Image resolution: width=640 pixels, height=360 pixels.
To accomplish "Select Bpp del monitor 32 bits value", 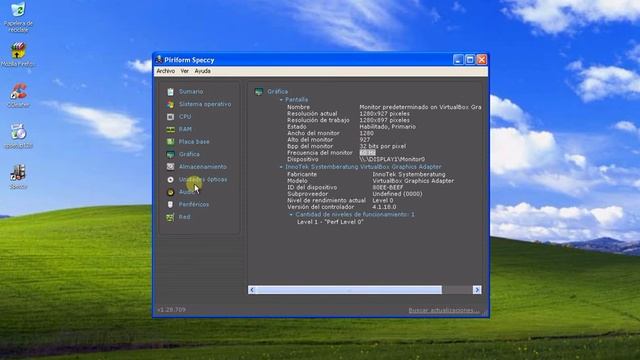I will click(382, 146).
